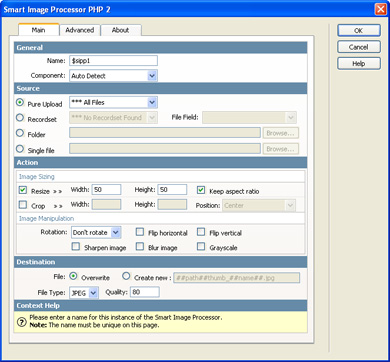Select the Pure Upload radio button
The height and width of the screenshot is (362, 390).
tap(20, 103)
